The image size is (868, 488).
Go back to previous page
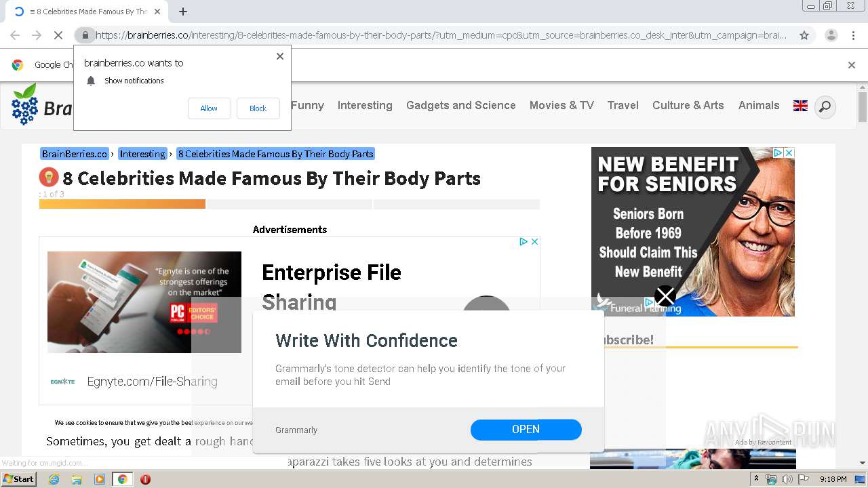coord(15,35)
